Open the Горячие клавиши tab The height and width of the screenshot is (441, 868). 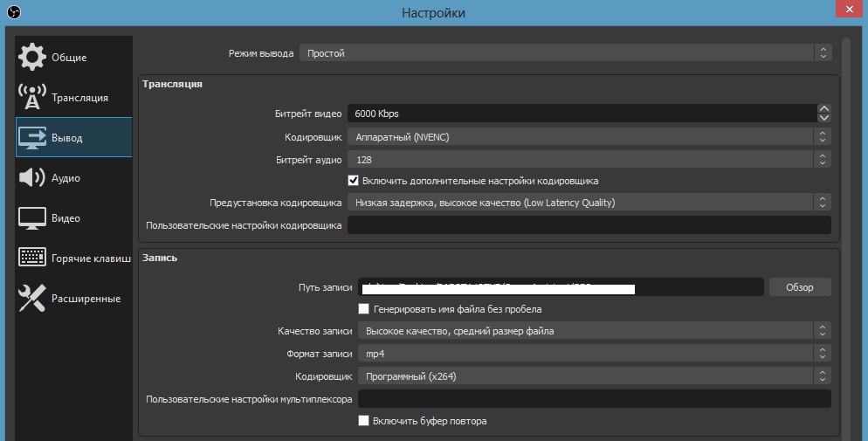click(x=92, y=258)
